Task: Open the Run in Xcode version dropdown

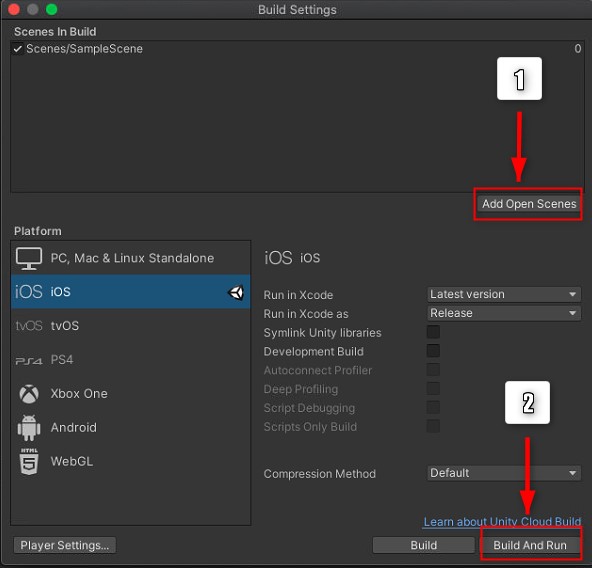Action: click(504, 294)
